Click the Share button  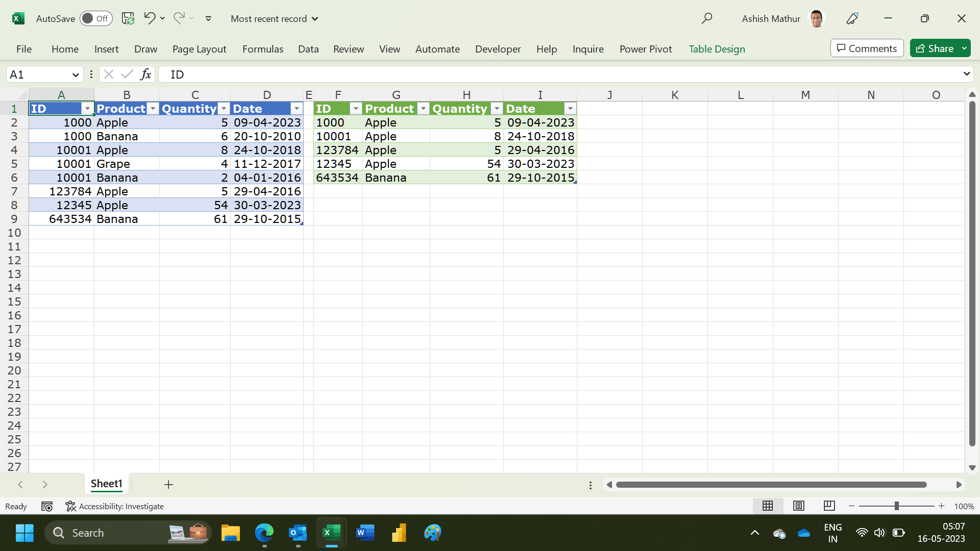tap(935, 48)
